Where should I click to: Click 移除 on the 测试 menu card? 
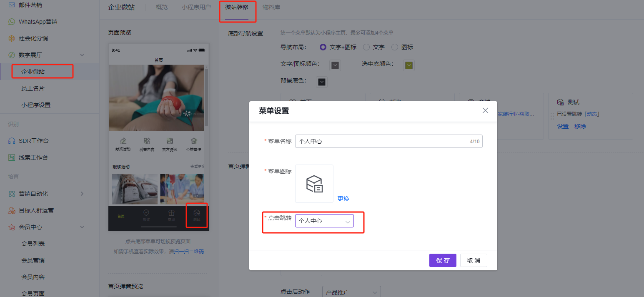pyautogui.click(x=580, y=126)
